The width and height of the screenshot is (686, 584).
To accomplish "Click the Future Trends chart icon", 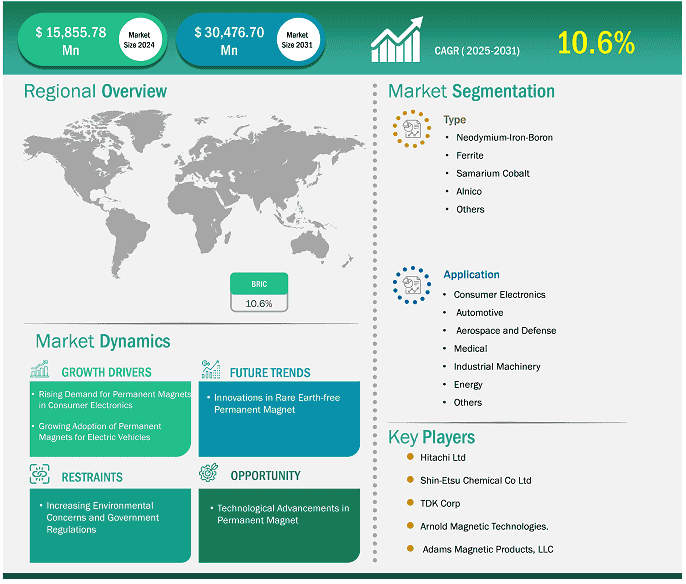I will tap(211, 369).
